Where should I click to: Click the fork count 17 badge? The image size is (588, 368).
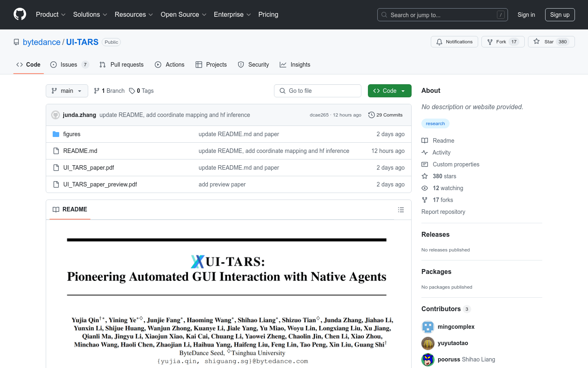[514, 42]
